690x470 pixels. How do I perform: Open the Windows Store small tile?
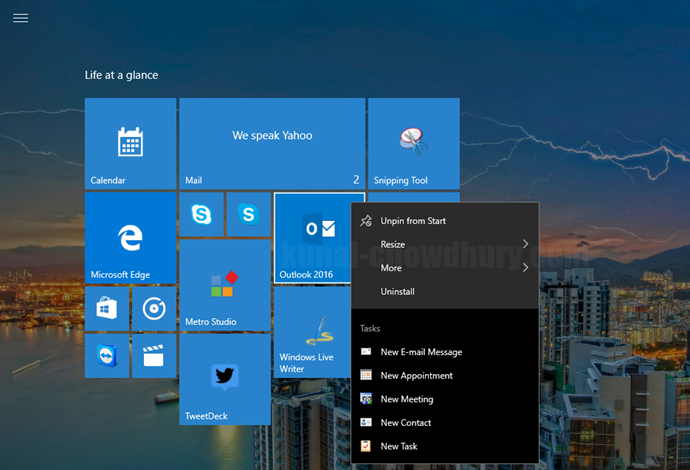(107, 308)
